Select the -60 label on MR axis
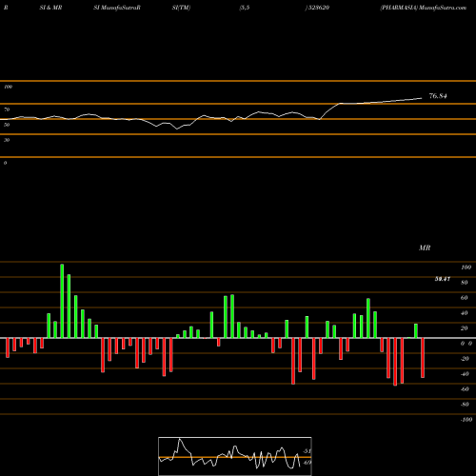This screenshot has width=476, height=476. tap(465, 389)
